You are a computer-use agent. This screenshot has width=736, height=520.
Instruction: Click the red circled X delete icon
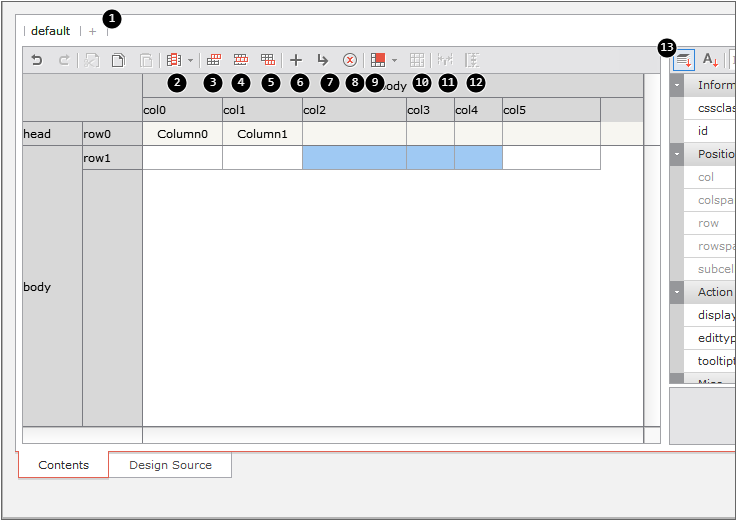(x=350, y=60)
